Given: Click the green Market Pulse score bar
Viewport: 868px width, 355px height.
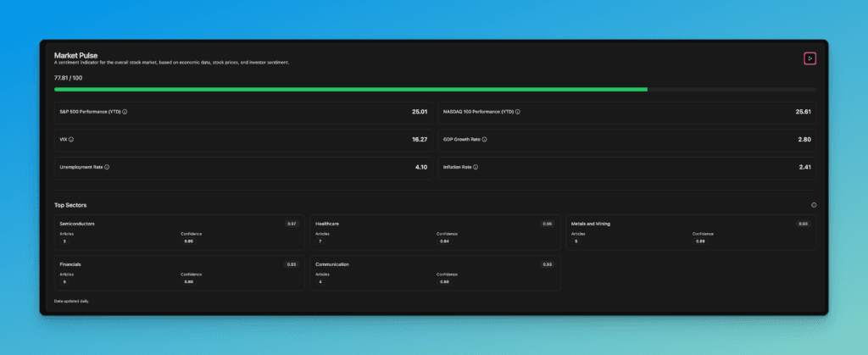Looking at the screenshot, I should click(350, 89).
